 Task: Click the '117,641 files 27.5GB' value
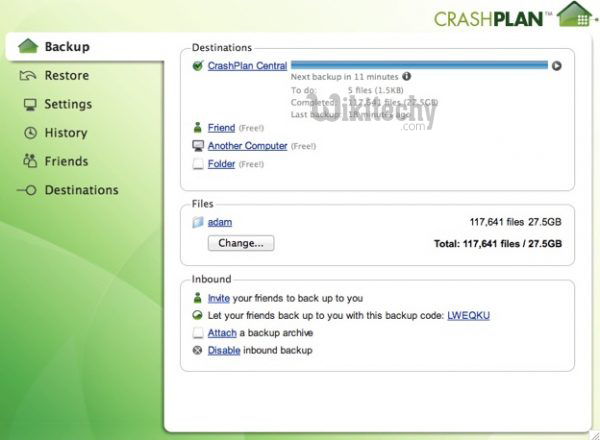pos(515,222)
